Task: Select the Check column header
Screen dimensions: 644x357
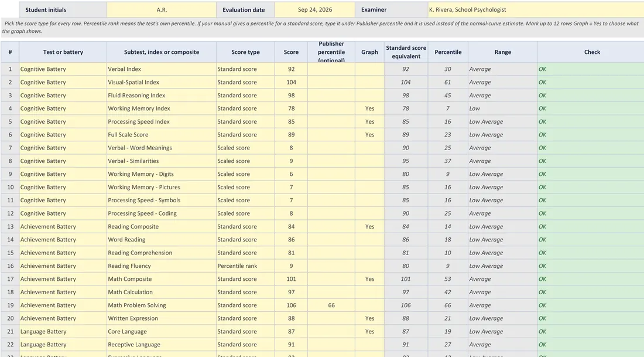Action: [x=592, y=52]
